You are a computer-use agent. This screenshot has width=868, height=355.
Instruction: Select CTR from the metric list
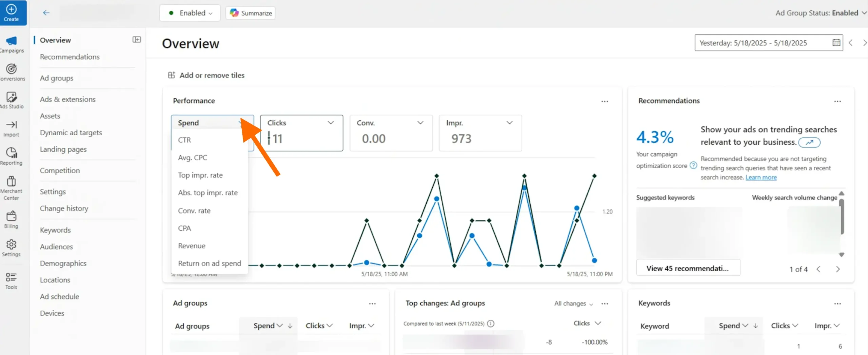point(184,140)
